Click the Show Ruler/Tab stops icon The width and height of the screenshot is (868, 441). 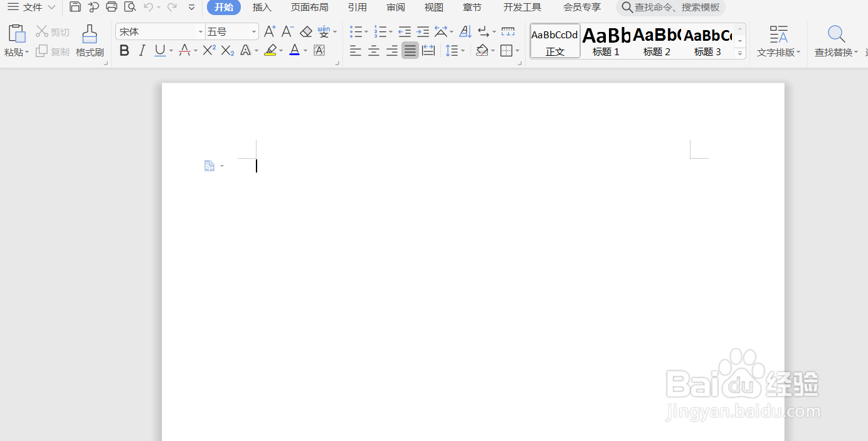508,31
